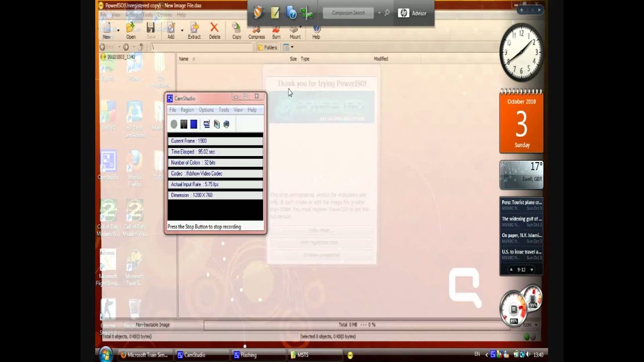Click the Burn tool in PowerISO toolbar
Viewport: 644px width, 362px height.
(276, 32)
